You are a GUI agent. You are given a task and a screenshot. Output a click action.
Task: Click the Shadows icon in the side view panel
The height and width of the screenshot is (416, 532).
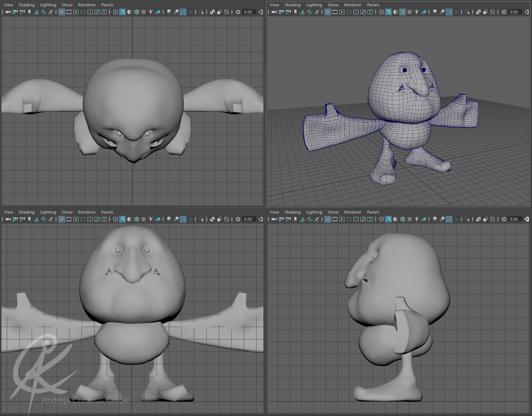[424, 219]
